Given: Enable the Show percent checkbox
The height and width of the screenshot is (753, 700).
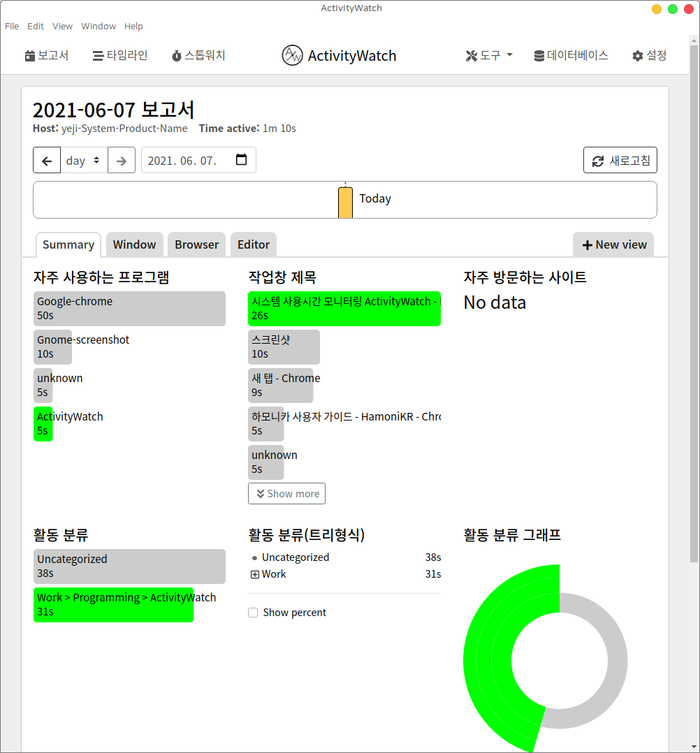Looking at the screenshot, I should click(253, 613).
